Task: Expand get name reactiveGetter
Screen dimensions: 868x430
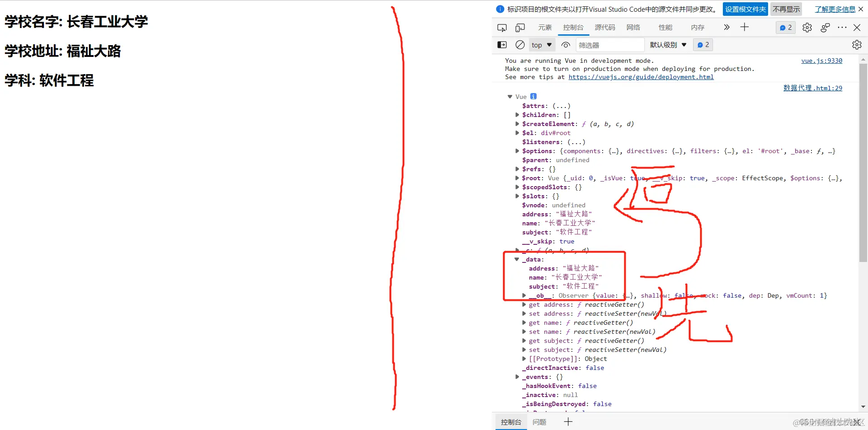Action: (x=524, y=322)
